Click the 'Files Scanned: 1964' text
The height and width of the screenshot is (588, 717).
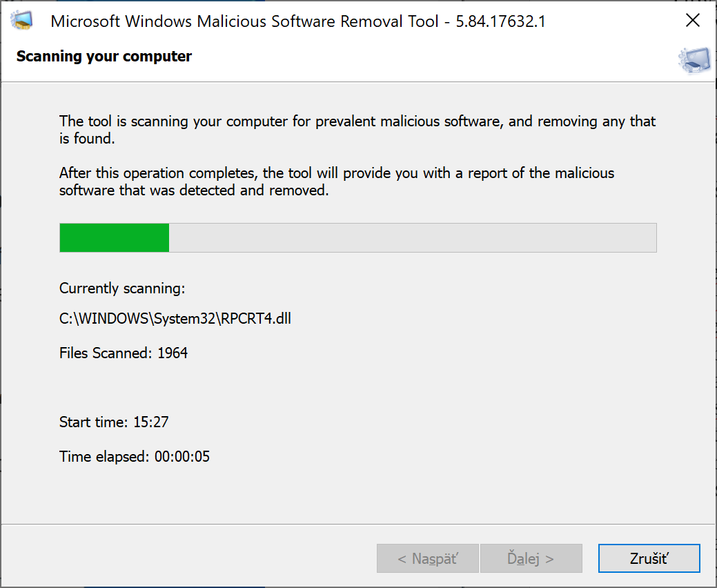(x=124, y=353)
